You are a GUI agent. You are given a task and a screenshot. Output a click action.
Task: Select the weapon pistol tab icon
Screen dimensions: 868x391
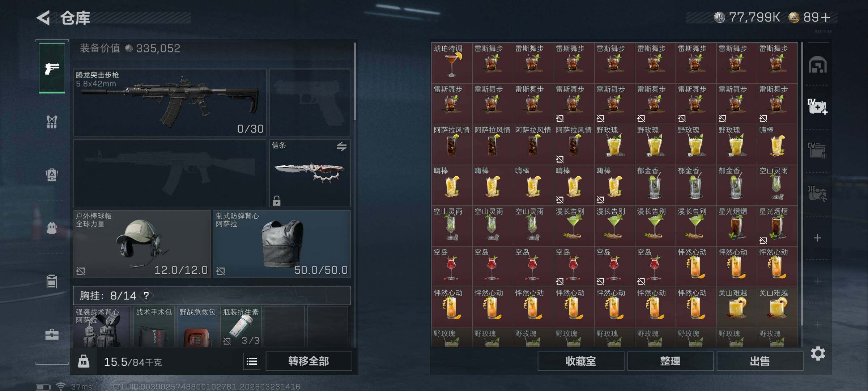(52, 68)
